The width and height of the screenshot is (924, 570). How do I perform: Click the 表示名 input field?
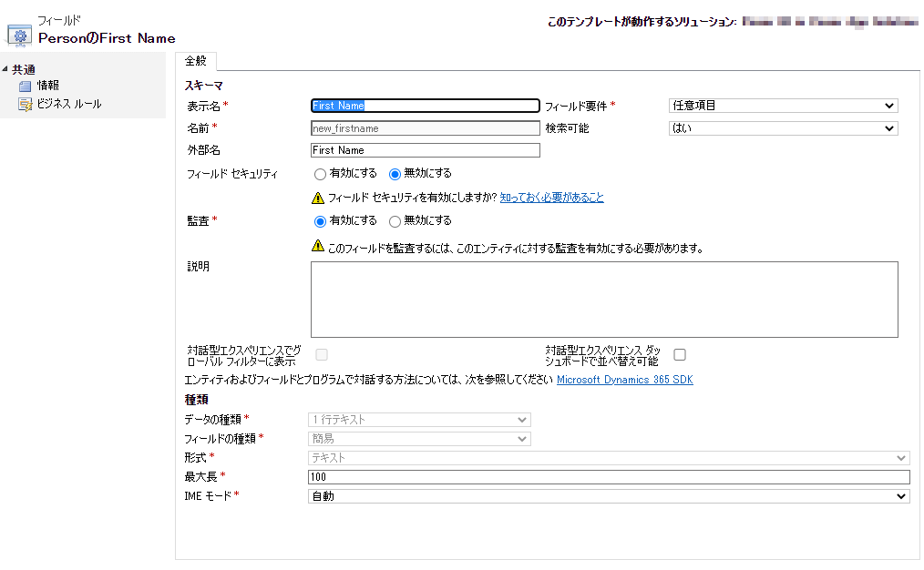click(426, 106)
